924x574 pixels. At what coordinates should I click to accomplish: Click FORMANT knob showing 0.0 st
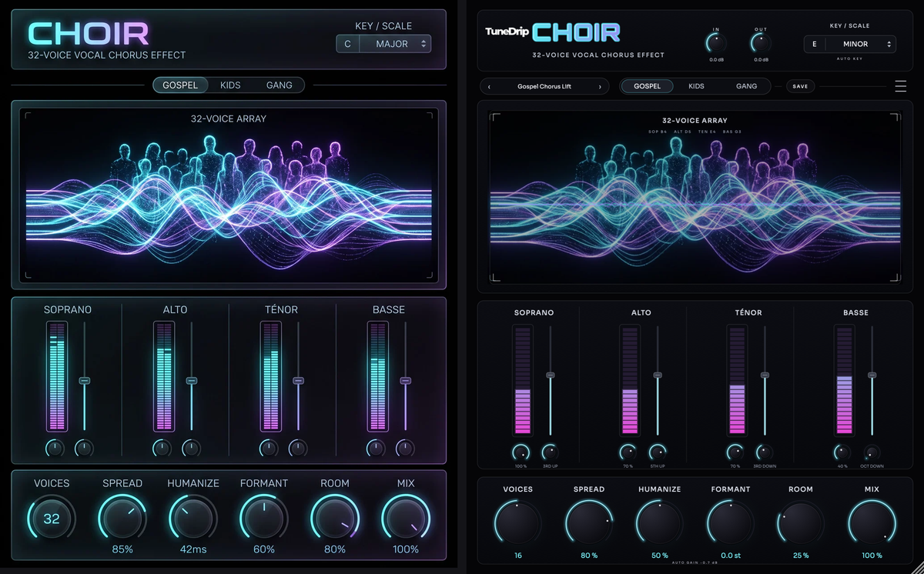pyautogui.click(x=731, y=523)
